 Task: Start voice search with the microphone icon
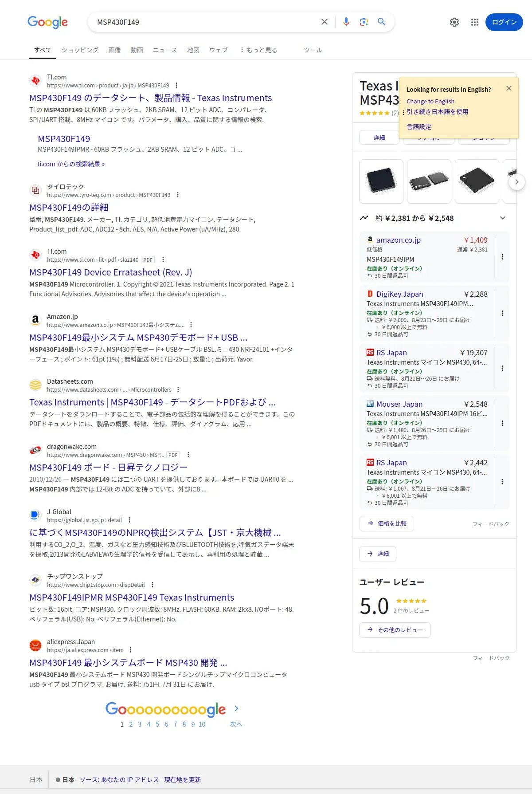tap(346, 22)
